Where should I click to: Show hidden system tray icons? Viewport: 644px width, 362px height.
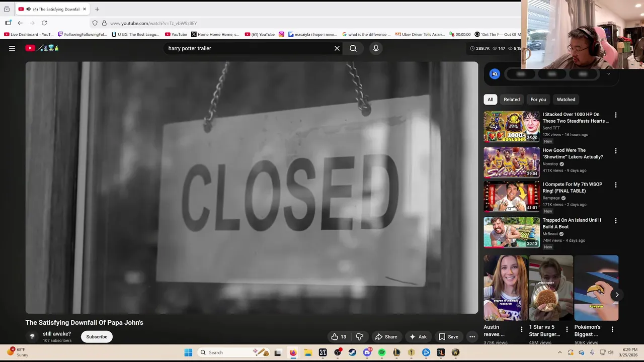(x=559, y=352)
